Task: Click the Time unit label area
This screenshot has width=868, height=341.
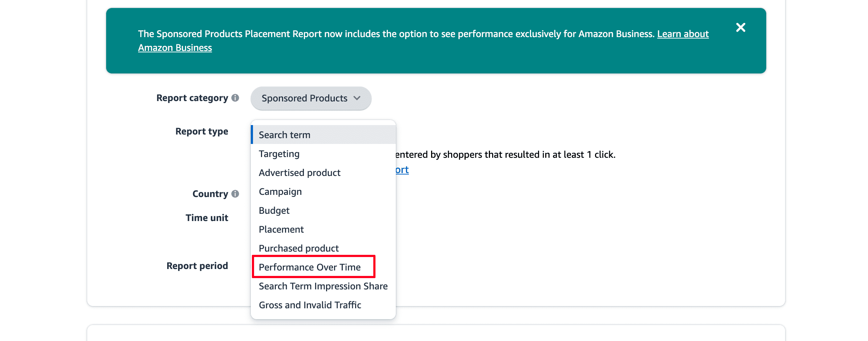Action: [207, 217]
